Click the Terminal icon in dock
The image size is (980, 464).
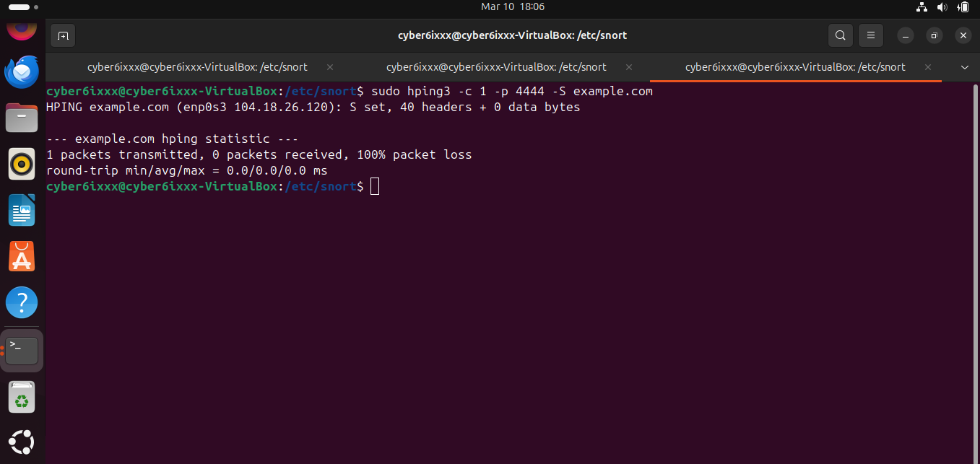point(22,351)
